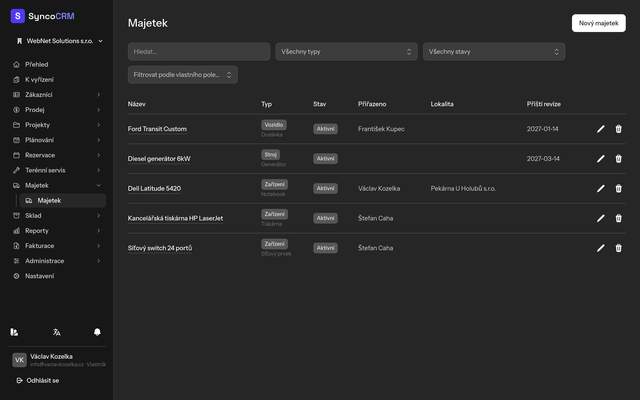Click Aktivní badge in Ford Transit row
Screen dimensions: 640x400
point(325,129)
